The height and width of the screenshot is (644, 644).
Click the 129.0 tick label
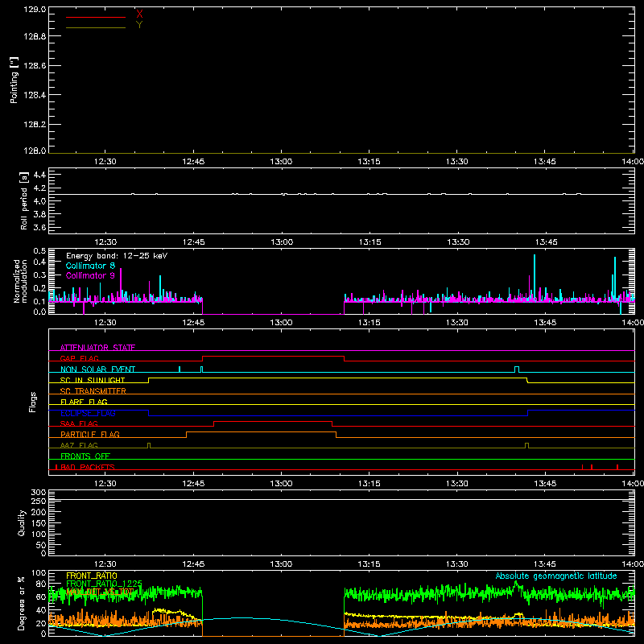click(x=35, y=10)
